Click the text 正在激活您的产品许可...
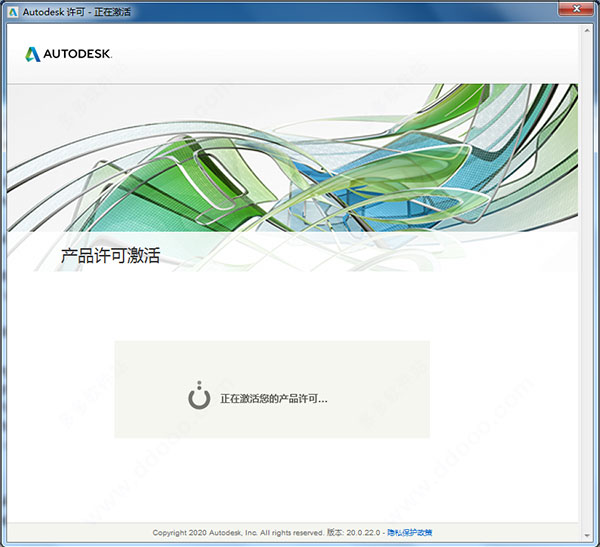Image resolution: width=600 pixels, height=547 pixels. pyautogui.click(x=274, y=399)
